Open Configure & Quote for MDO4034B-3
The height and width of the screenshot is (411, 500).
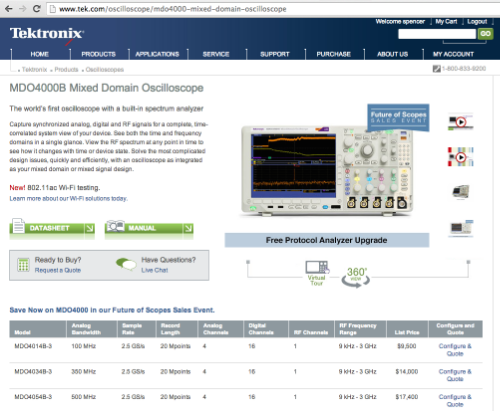click(x=455, y=375)
